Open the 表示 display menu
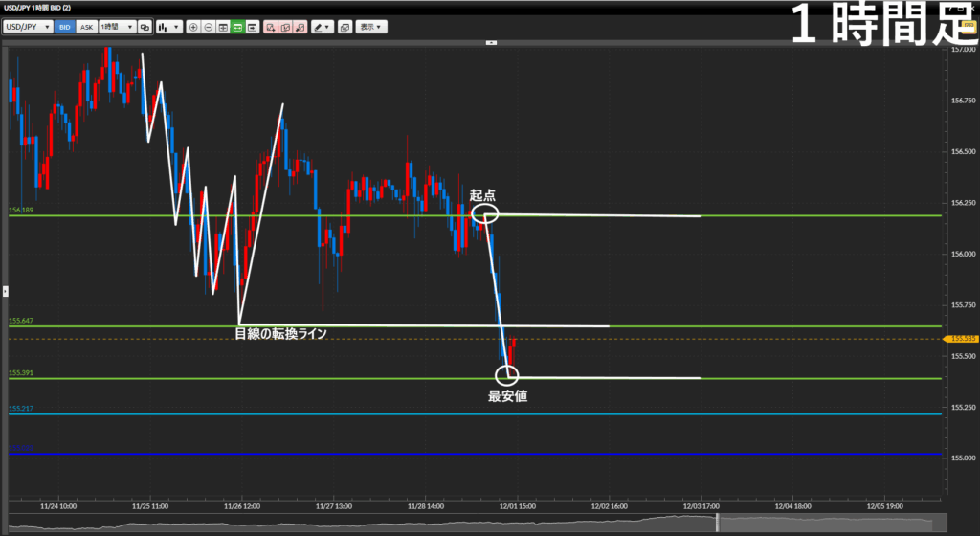 point(371,27)
